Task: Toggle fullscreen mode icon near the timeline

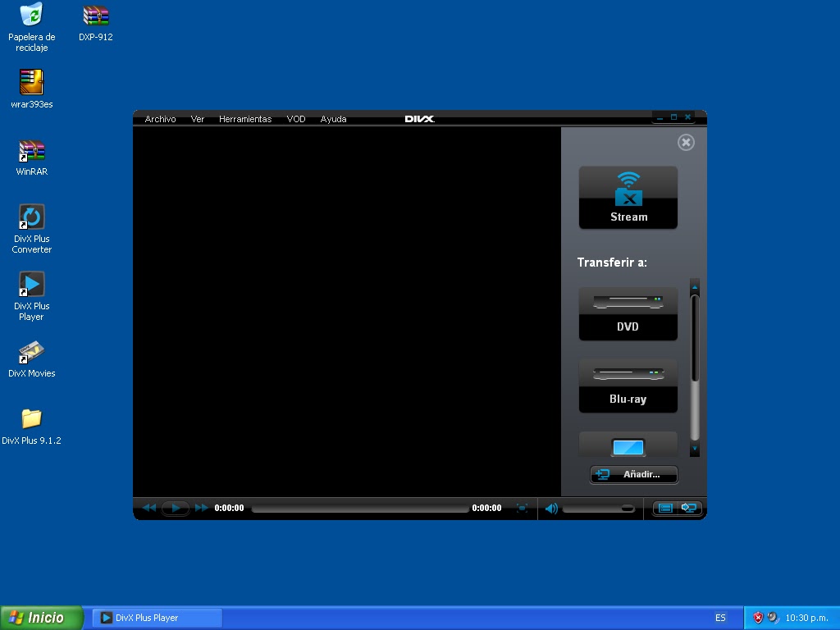Action: tap(523, 509)
